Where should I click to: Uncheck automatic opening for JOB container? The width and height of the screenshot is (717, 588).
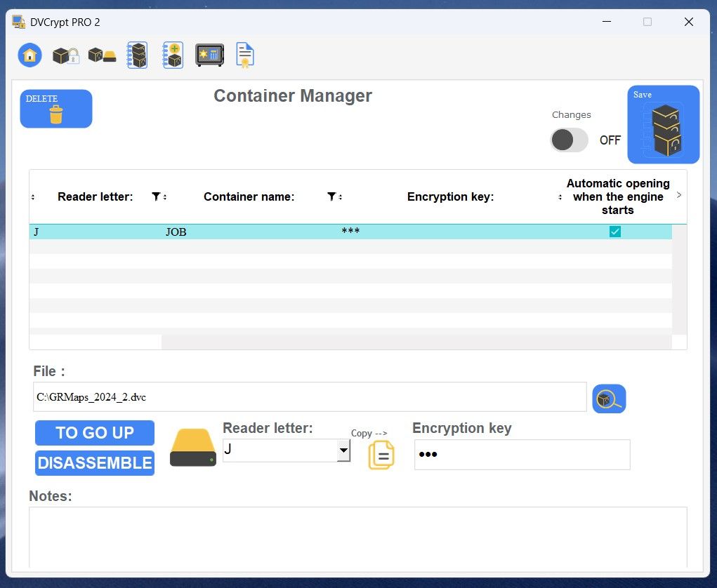coord(615,232)
